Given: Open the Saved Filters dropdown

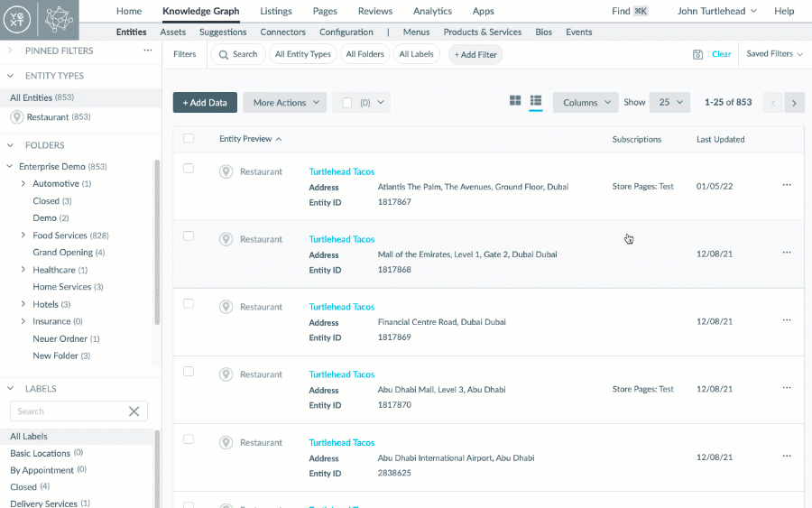Looking at the screenshot, I should [x=774, y=54].
